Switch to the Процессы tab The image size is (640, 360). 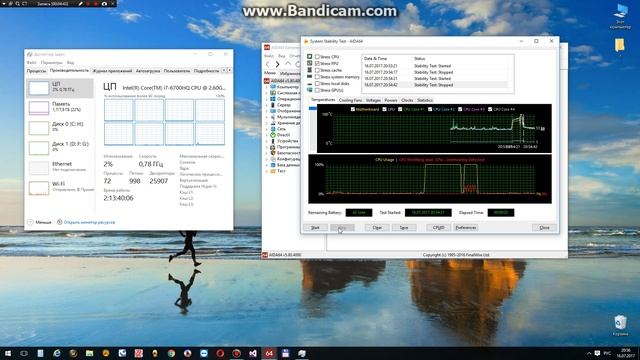point(36,71)
